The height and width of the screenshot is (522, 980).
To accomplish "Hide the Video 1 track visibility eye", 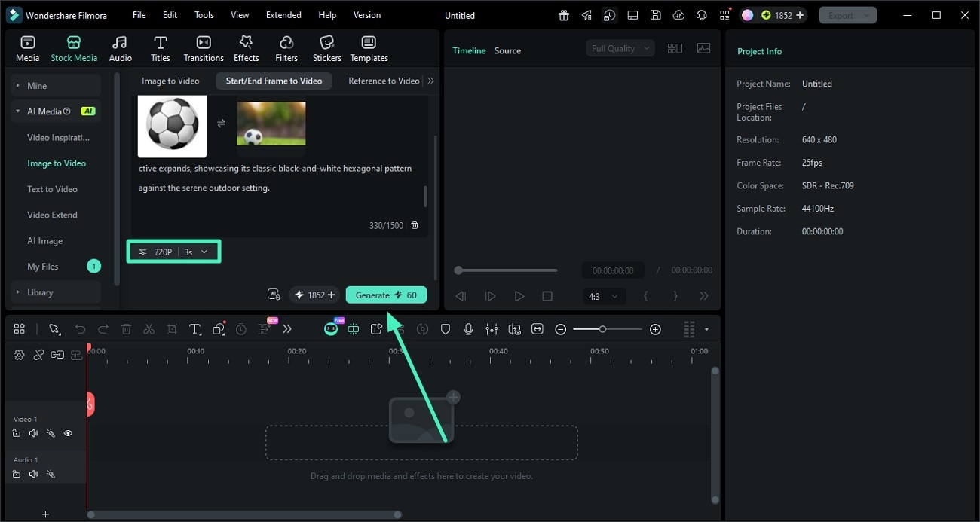I will 68,433.
